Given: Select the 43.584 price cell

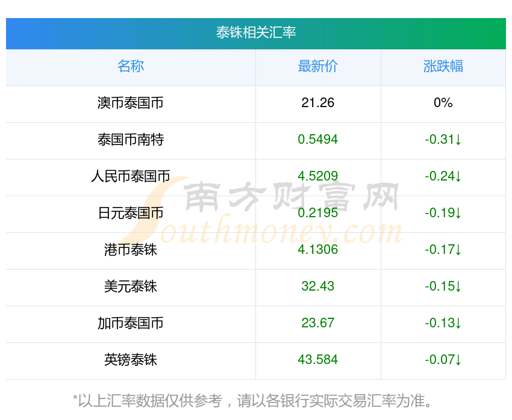Looking at the screenshot, I should (x=317, y=360).
